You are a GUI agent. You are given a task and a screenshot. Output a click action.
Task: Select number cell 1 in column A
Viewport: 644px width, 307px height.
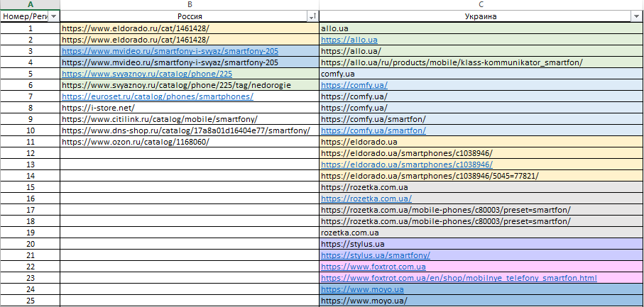30,28
